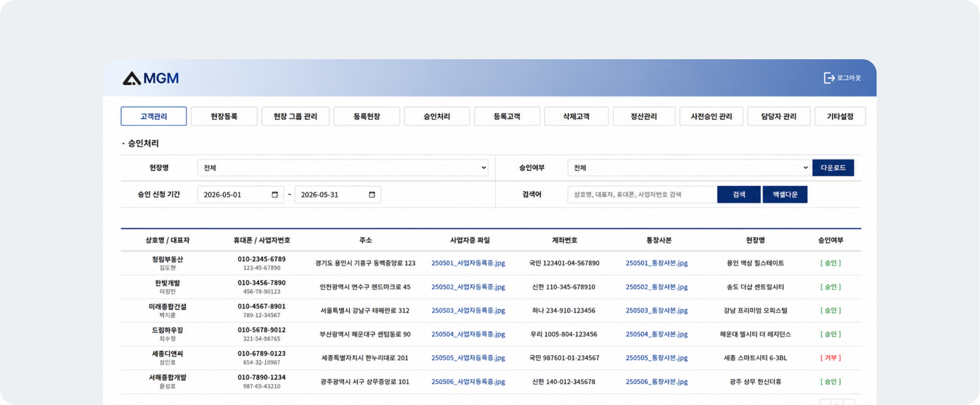
Task: Click 승인 status for 드림하우징
Action: point(831,334)
